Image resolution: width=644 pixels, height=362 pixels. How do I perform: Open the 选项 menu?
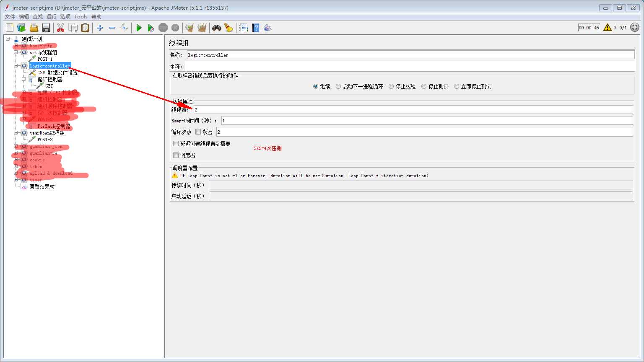[x=65, y=17]
